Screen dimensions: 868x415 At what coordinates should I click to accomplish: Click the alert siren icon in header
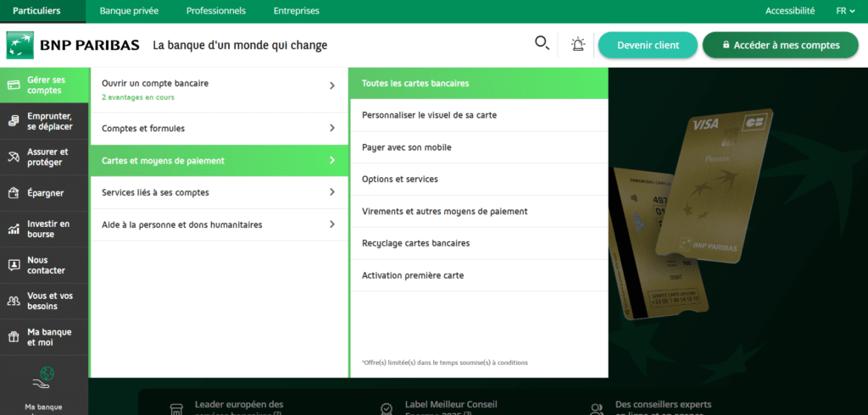pyautogui.click(x=578, y=45)
